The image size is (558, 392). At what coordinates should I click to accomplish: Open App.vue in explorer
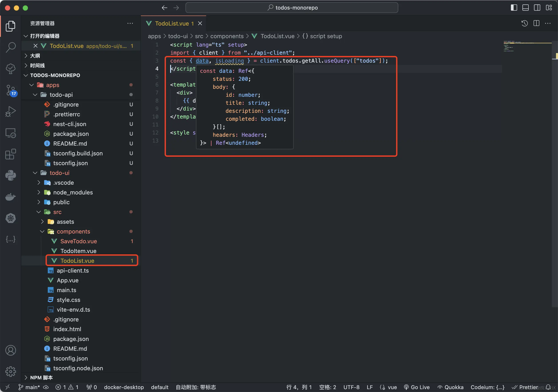click(x=81, y=280)
